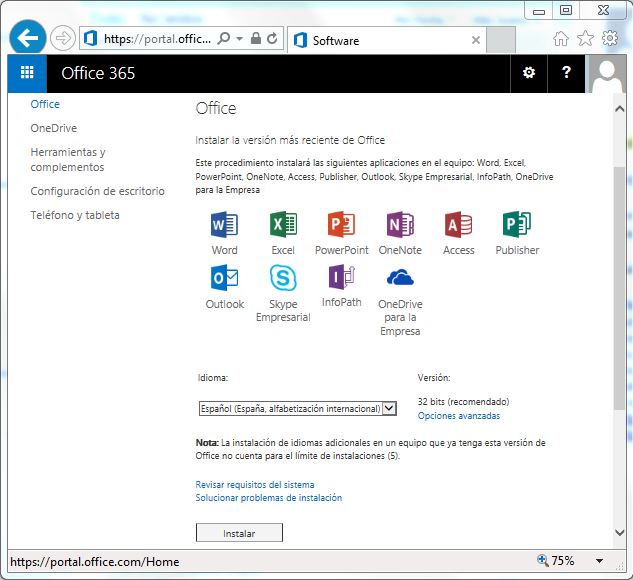Screen dimensions: 633x580
Task: Close the Software browser tab
Action: [476, 40]
